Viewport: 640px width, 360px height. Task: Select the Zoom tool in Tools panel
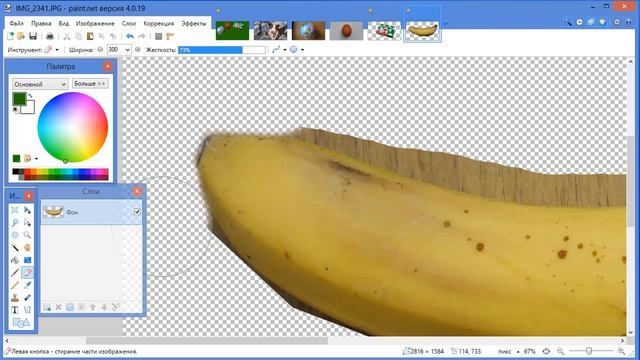27,235
